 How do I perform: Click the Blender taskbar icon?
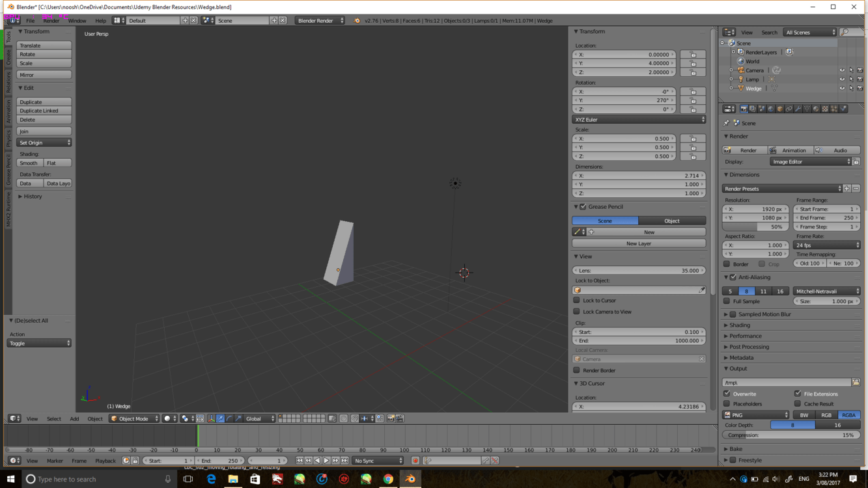tap(410, 480)
